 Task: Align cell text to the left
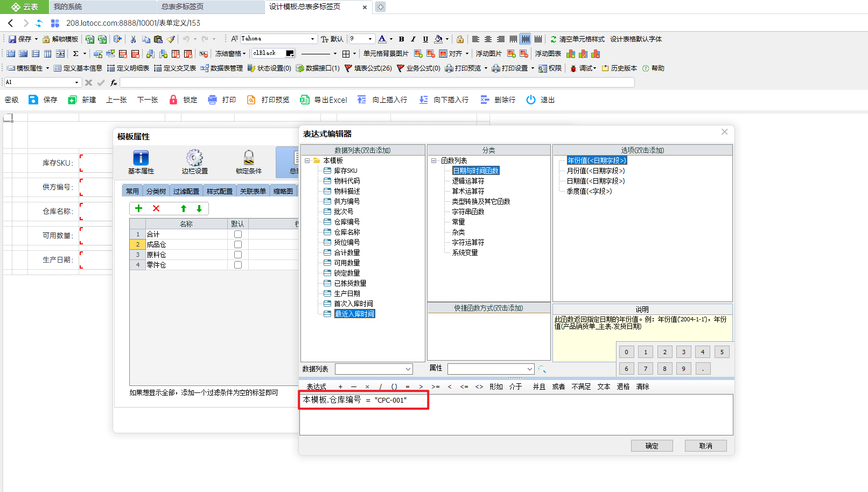(475, 39)
